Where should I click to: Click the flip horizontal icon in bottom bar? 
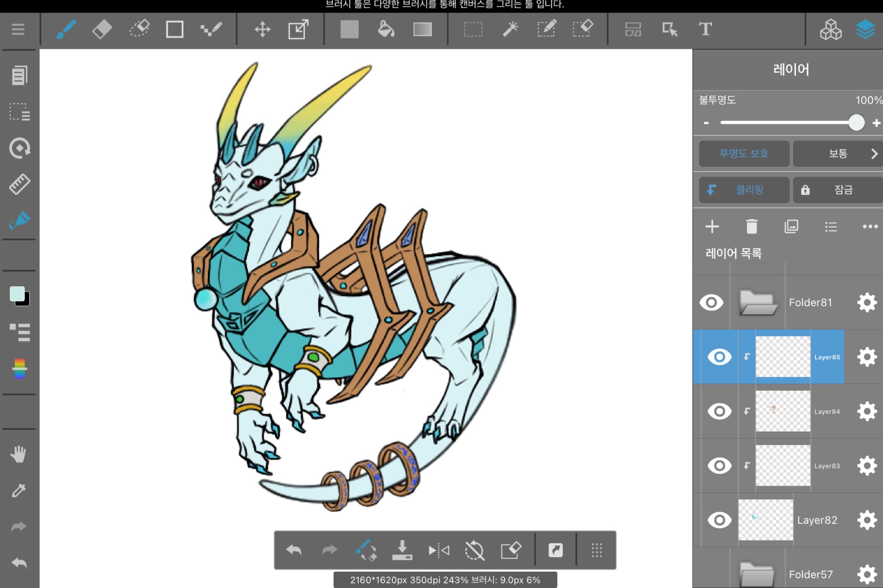click(x=438, y=550)
